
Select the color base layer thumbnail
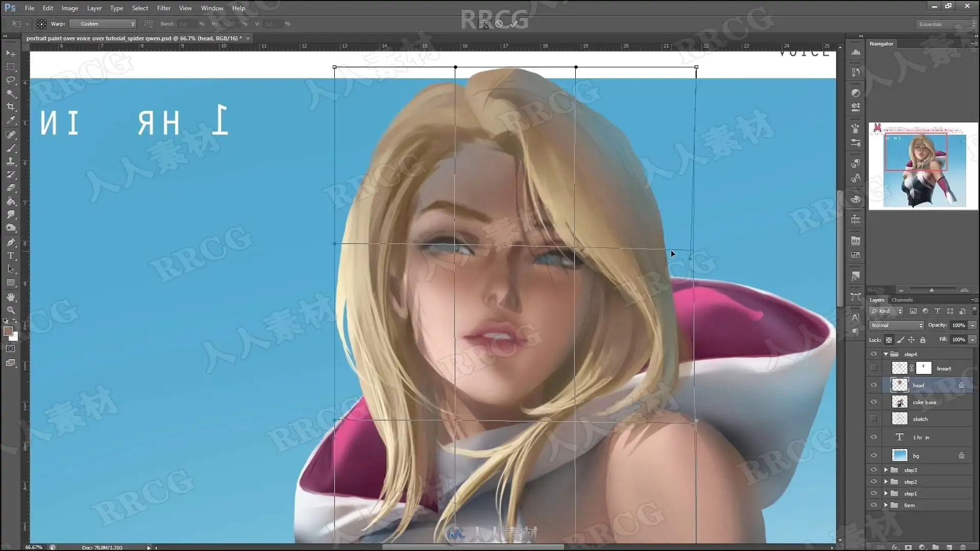point(899,402)
